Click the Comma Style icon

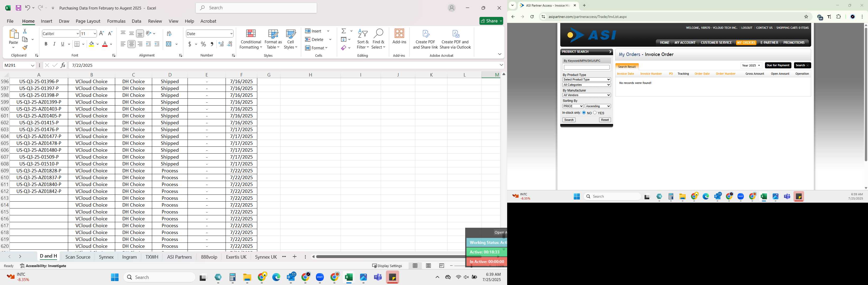click(x=212, y=44)
